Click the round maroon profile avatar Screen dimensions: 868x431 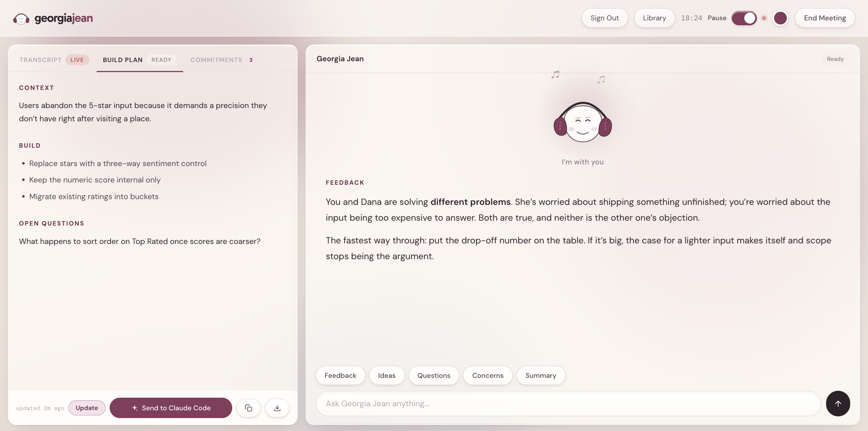tap(780, 18)
